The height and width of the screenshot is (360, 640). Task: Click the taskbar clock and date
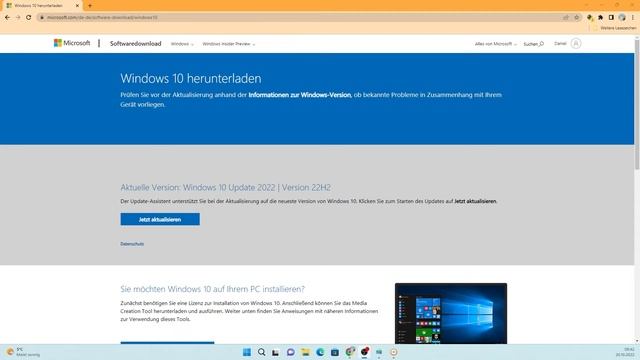[x=625, y=352]
